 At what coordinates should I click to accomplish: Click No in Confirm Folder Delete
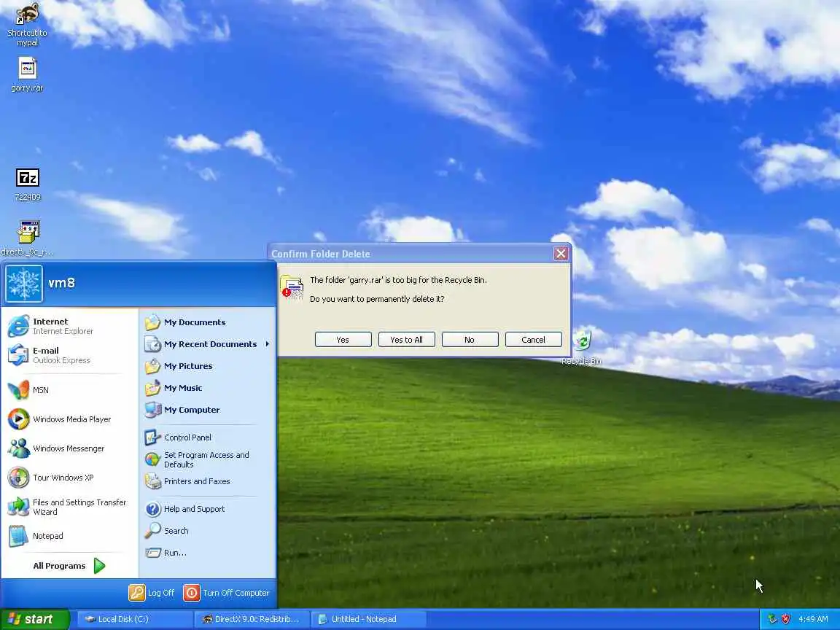[470, 340]
